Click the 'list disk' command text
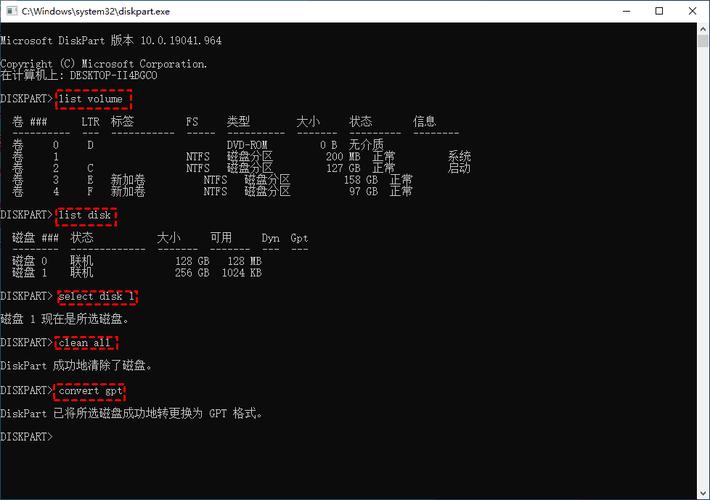The image size is (710, 500). 85,215
